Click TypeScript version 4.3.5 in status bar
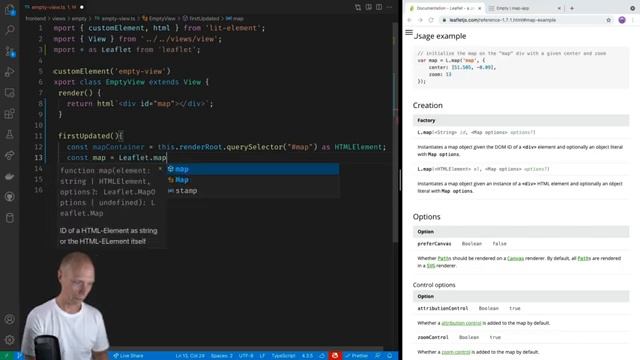Image resolution: width=640 pixels, height=360 pixels. coord(307,356)
